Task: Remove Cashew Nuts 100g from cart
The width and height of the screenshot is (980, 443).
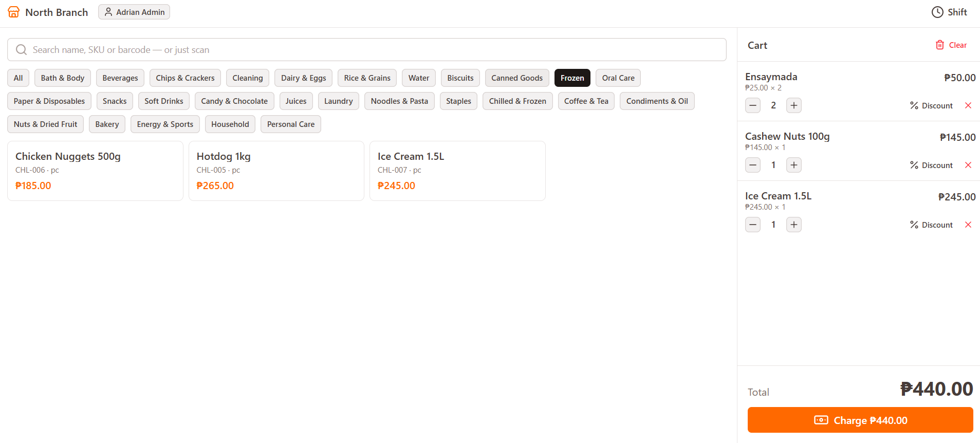Action: [x=968, y=165]
